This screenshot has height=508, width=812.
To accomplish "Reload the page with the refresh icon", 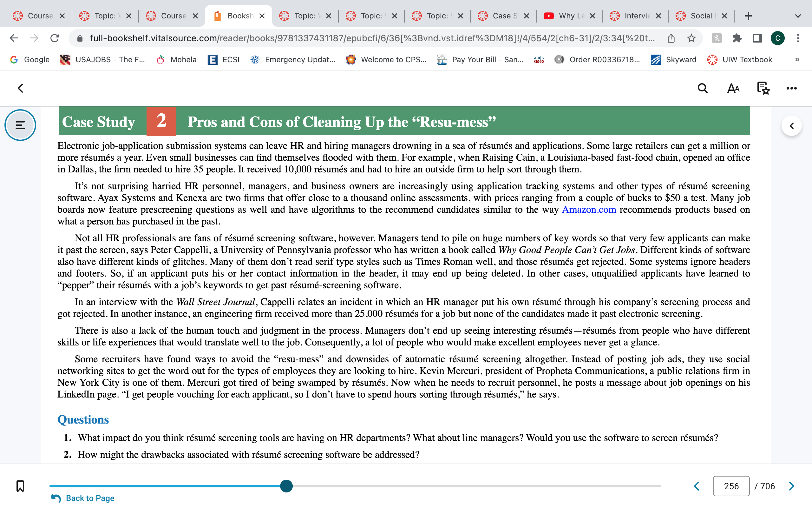I will pyautogui.click(x=55, y=38).
